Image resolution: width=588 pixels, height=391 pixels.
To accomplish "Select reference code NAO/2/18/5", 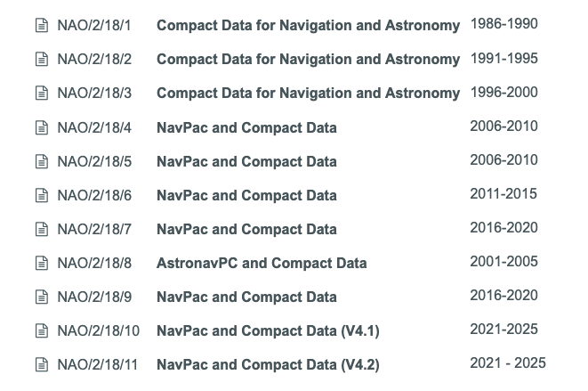I will click(x=94, y=161).
